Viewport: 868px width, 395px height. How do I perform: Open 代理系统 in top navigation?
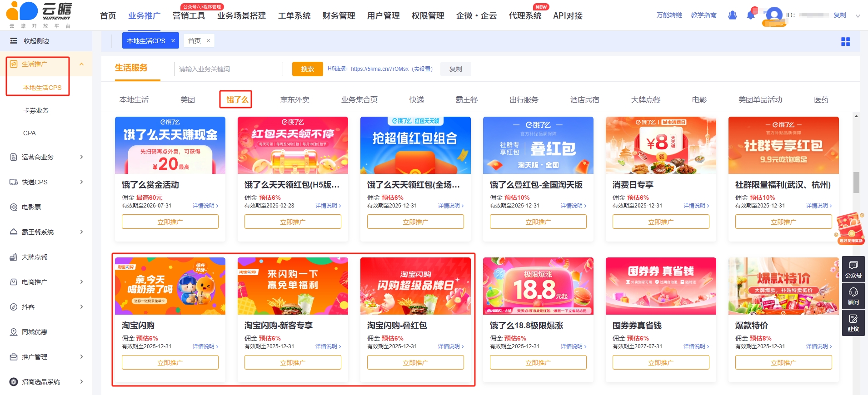(x=525, y=16)
